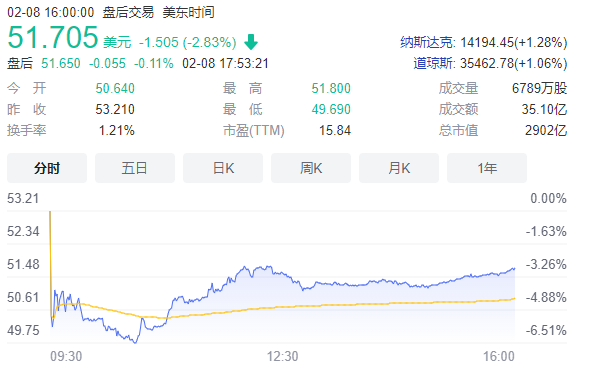Click the 12:30 time marker
This screenshot has width=593, height=370.
283,356
